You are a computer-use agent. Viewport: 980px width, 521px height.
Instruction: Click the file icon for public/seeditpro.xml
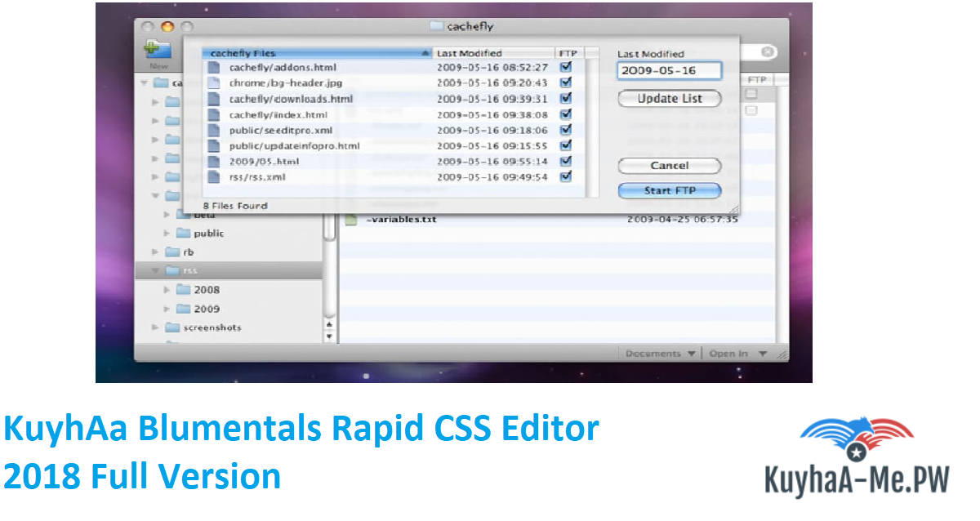point(214,131)
